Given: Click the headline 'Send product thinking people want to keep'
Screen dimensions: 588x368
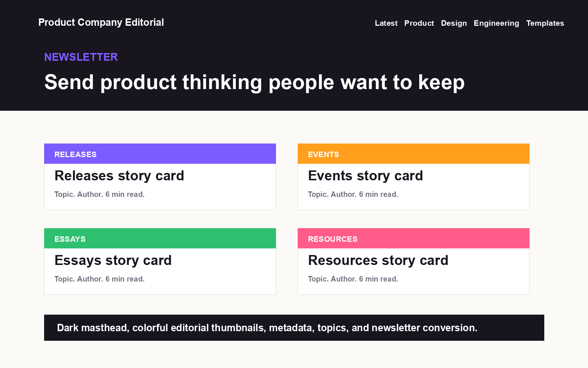Looking at the screenshot, I should tap(254, 82).
